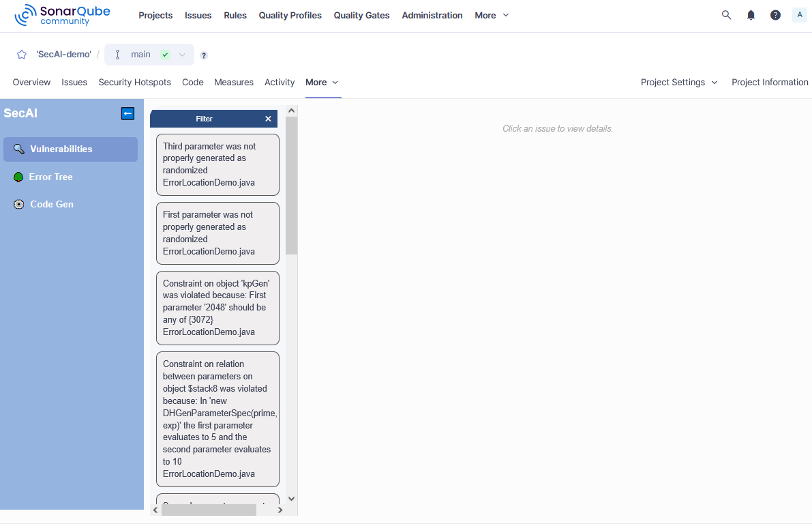Click the Code Gen gear icon
Image resolution: width=812 pixels, height=524 pixels.
(18, 204)
